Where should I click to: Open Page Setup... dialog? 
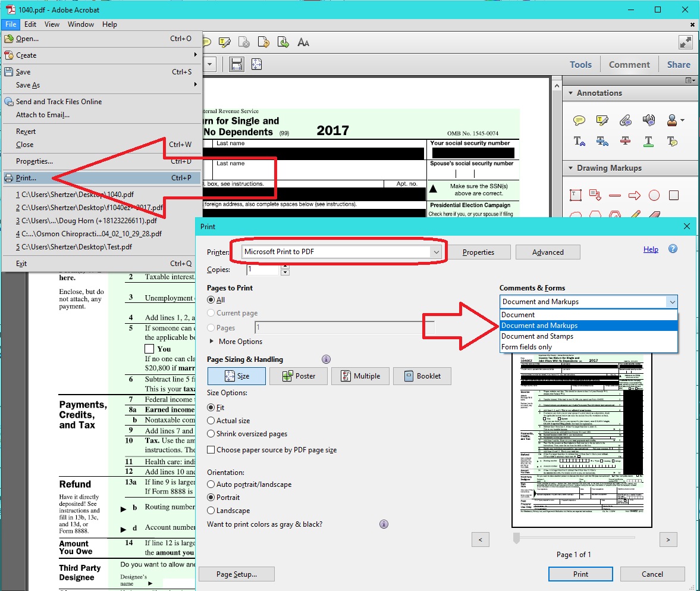(237, 574)
